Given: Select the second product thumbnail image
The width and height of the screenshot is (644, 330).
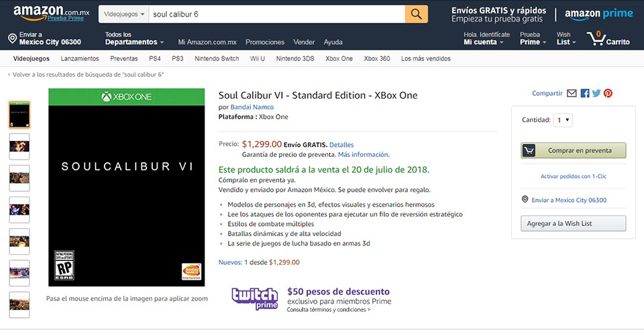Looking at the screenshot, I should [x=19, y=146].
